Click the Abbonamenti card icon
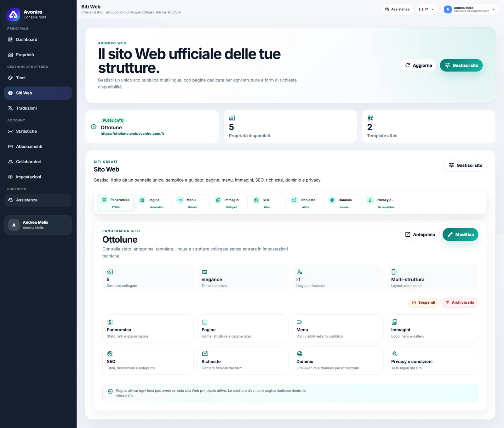This screenshot has height=428, width=504. (x=10, y=146)
